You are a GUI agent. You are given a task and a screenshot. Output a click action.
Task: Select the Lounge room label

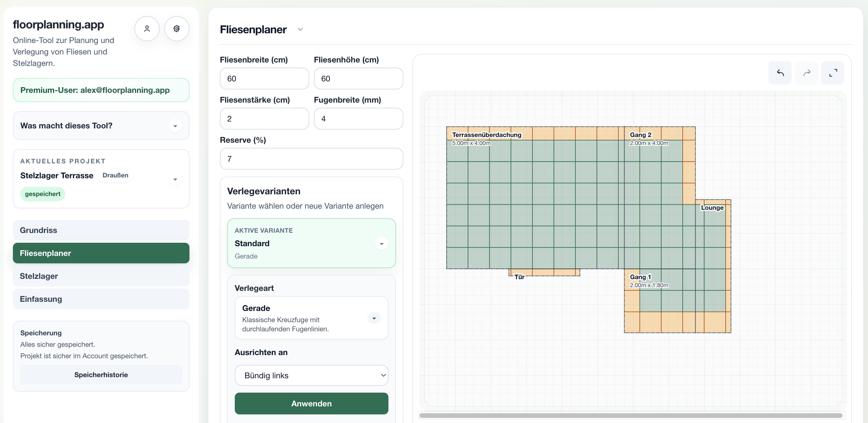(712, 207)
